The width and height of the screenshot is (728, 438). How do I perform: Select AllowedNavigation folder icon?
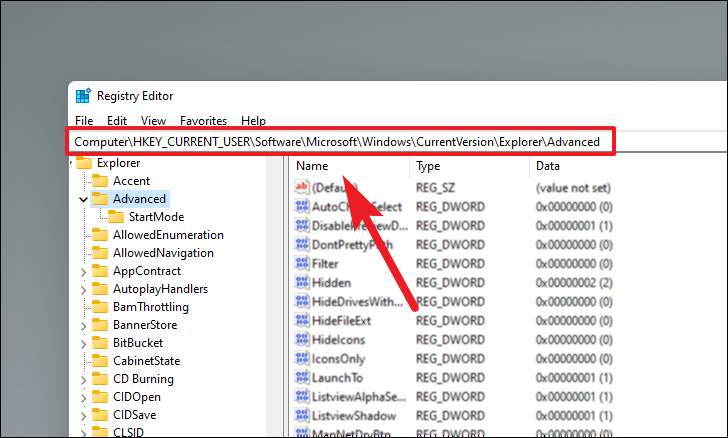coord(100,253)
